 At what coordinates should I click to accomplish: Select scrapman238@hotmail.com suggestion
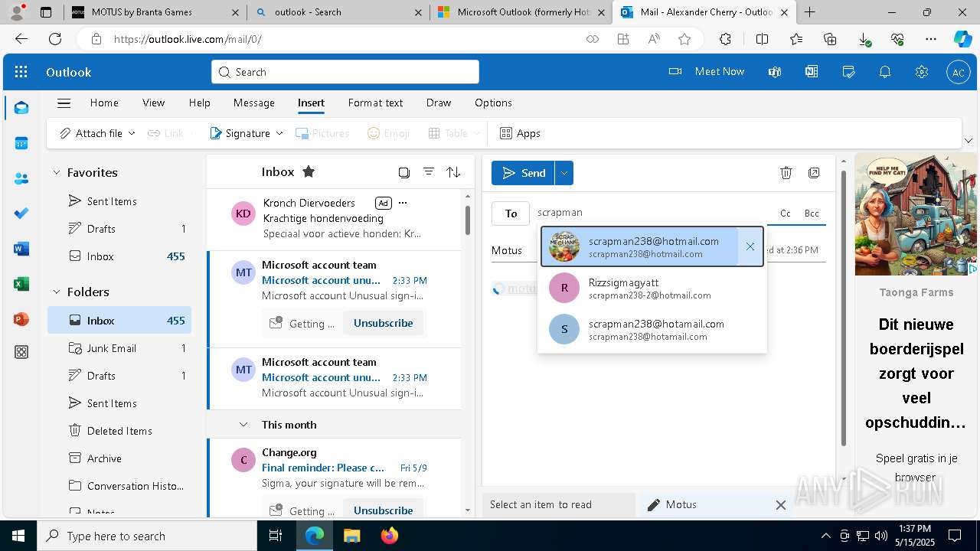click(x=642, y=246)
